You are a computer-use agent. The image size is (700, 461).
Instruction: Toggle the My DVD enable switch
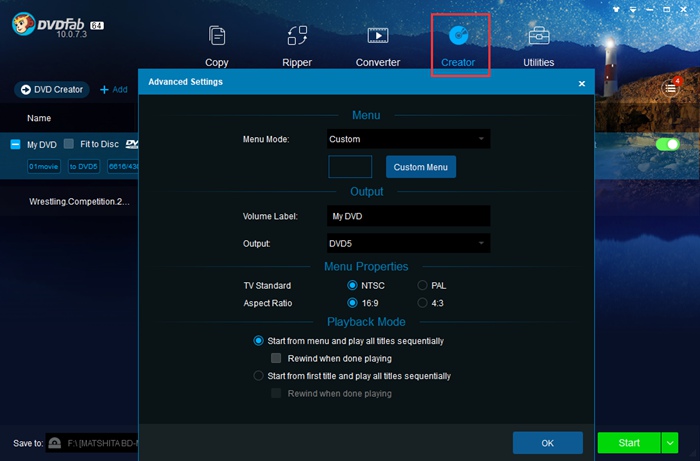tap(667, 145)
